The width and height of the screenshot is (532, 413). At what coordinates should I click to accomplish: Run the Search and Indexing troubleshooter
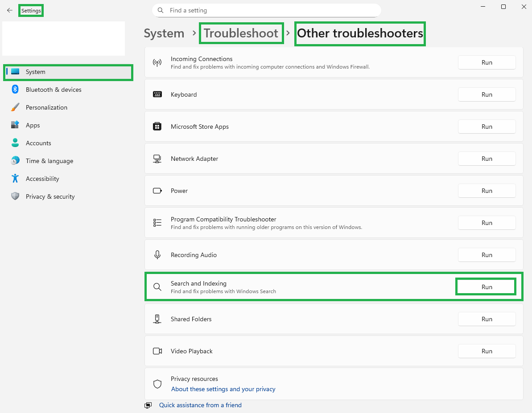pyautogui.click(x=486, y=286)
